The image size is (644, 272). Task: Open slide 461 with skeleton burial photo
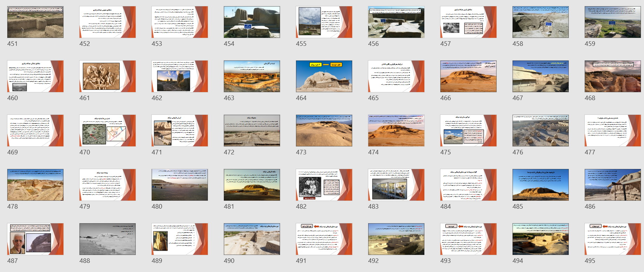pos(107,76)
